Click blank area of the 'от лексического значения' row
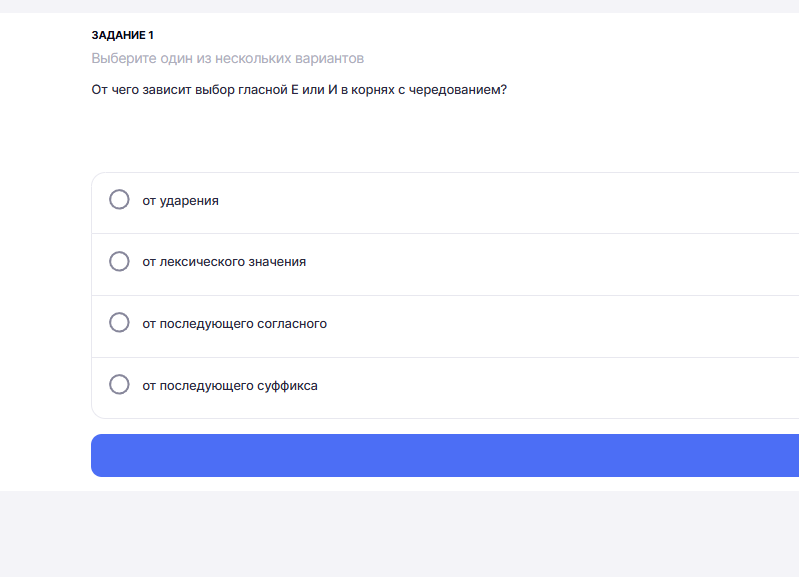Screen dimensions: 799x577 pyautogui.click(x=510, y=265)
